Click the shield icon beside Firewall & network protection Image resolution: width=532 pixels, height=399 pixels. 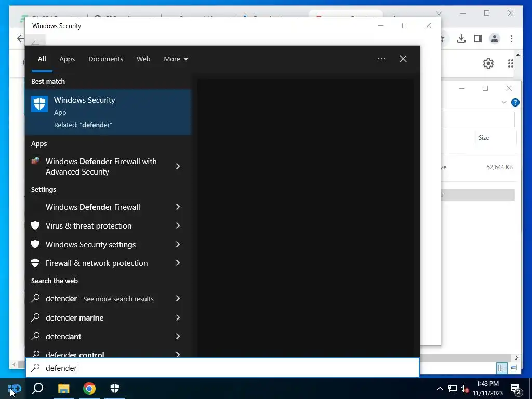(x=35, y=262)
